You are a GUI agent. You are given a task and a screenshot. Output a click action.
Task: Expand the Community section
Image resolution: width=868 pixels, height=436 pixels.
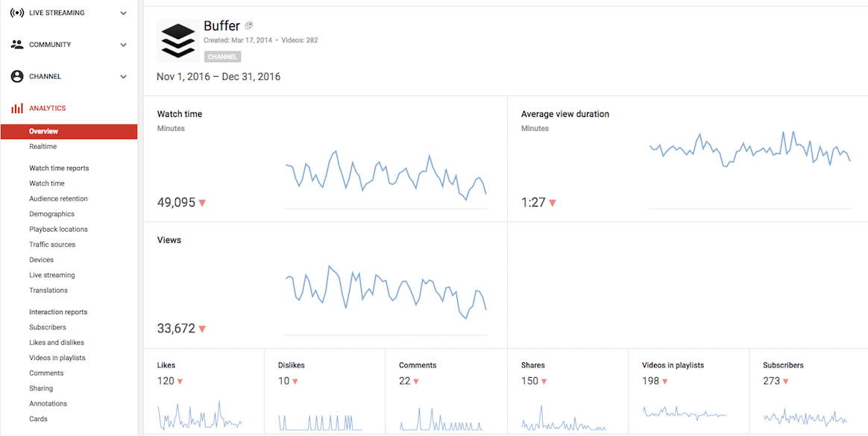[124, 44]
